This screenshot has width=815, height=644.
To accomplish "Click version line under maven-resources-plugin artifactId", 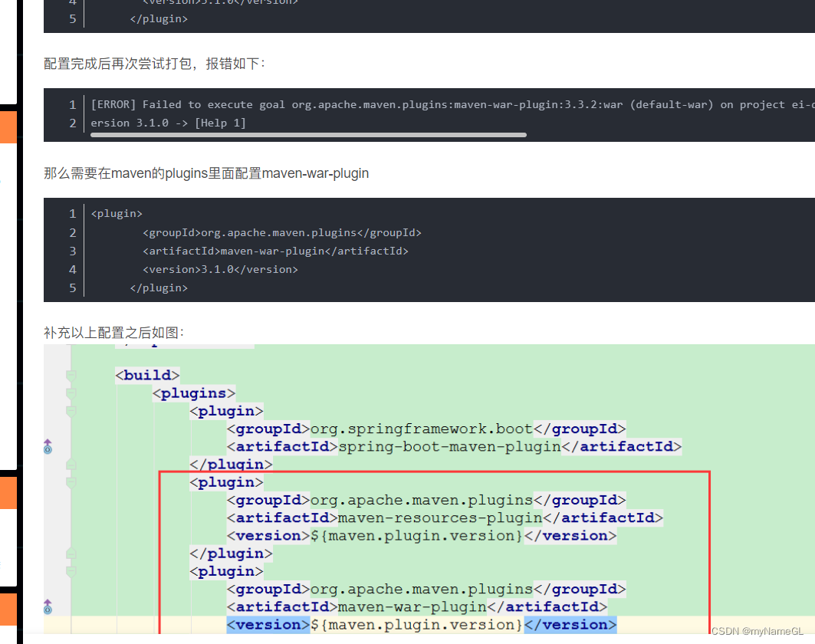I will point(422,536).
